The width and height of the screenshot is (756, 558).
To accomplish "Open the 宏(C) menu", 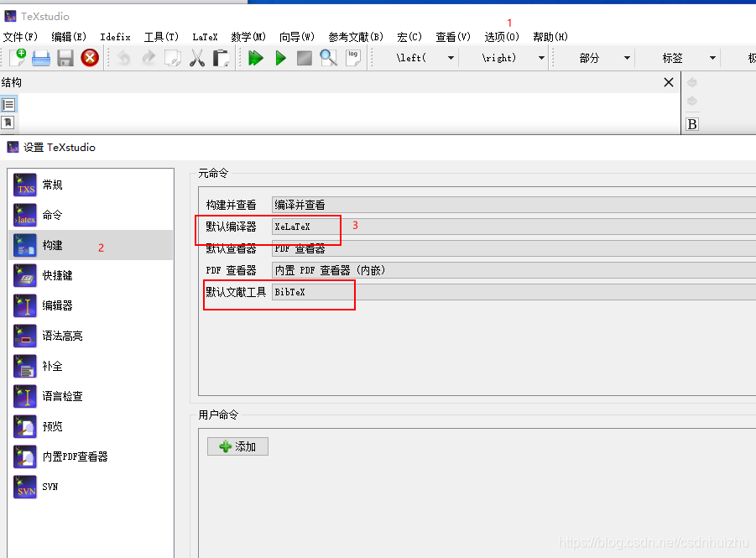I will pos(409,37).
